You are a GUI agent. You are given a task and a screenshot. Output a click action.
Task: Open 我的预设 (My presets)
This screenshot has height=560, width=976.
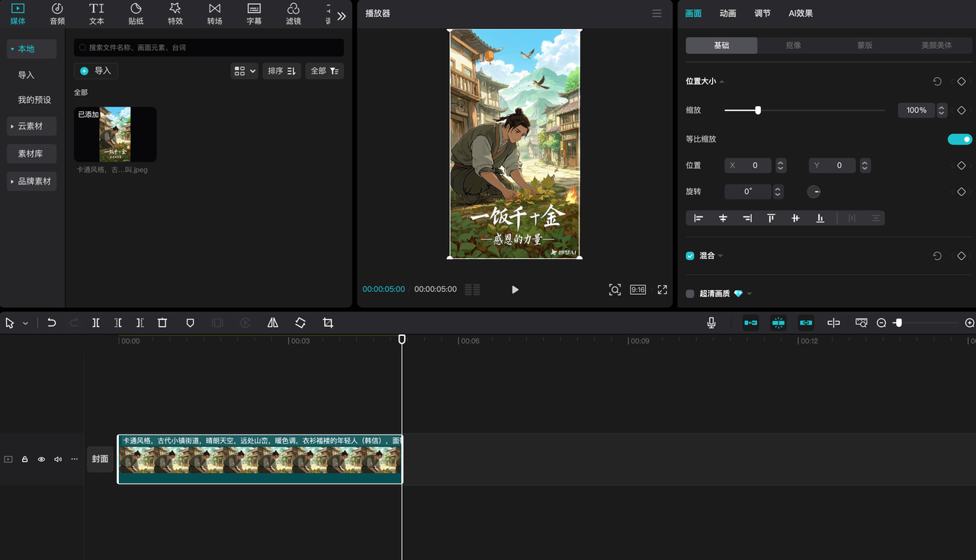point(34,100)
